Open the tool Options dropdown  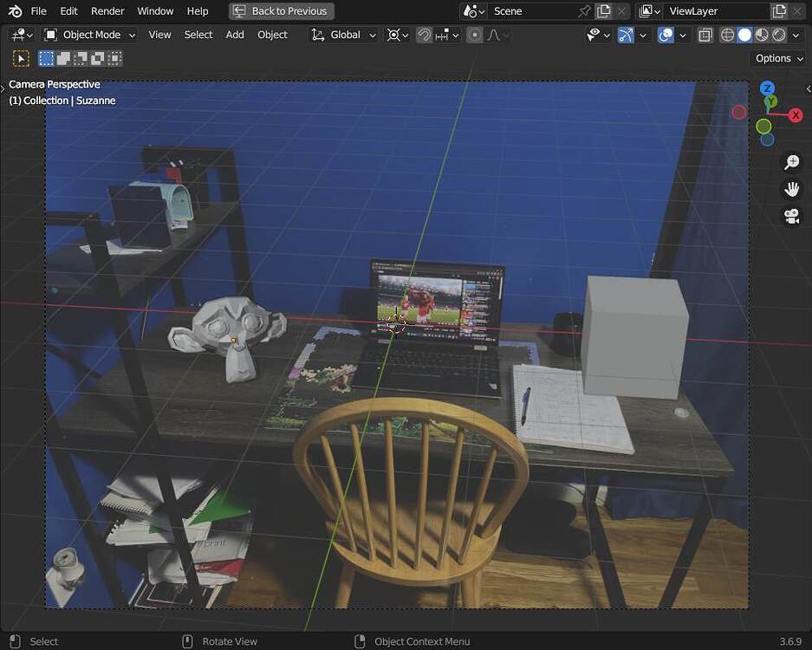pos(779,58)
